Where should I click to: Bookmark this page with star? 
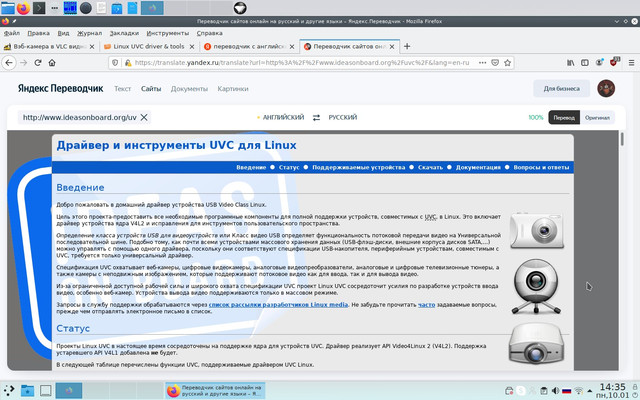(507, 63)
